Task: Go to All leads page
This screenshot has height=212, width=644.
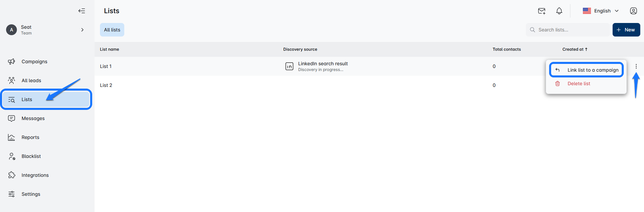Action: [31, 80]
